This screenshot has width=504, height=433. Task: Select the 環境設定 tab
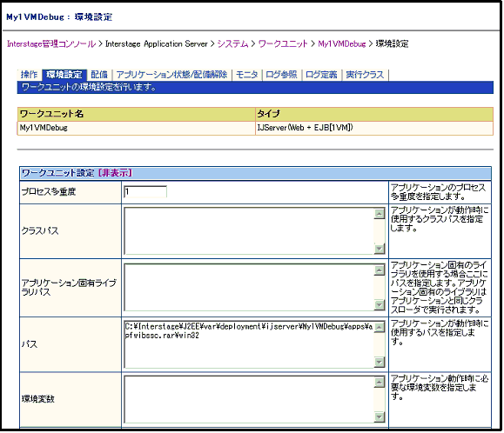(64, 75)
